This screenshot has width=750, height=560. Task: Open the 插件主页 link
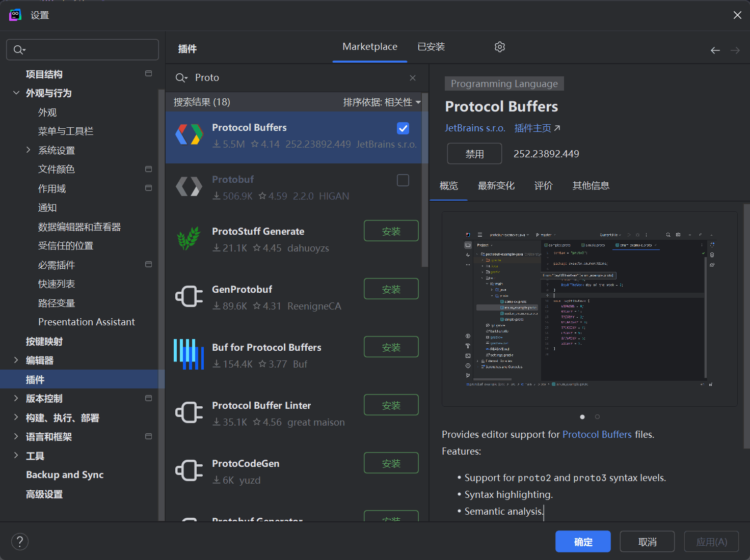(537, 128)
